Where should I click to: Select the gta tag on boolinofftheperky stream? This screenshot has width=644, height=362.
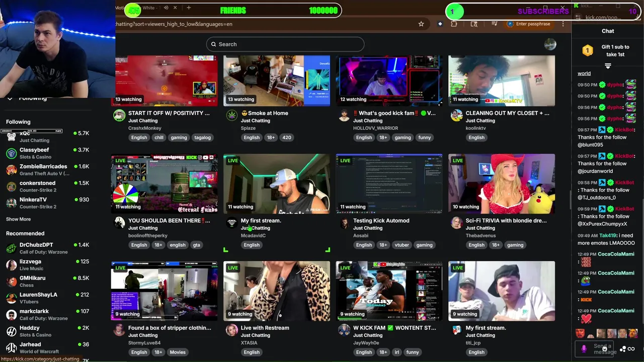coord(197,245)
